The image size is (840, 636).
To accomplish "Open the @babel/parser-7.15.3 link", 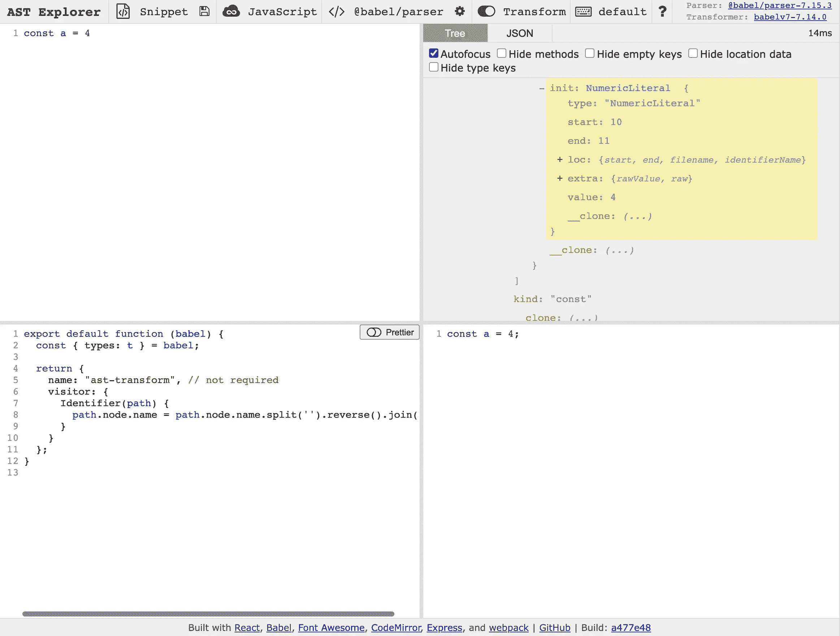I will click(780, 6).
